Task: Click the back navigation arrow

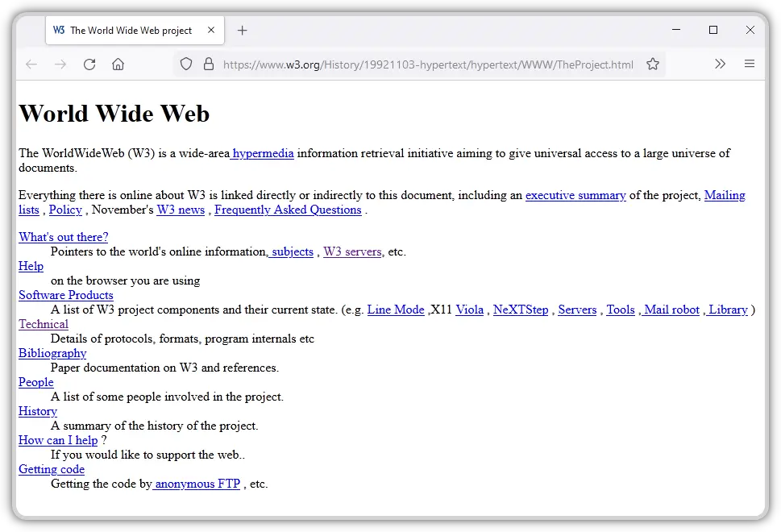Action: [31, 64]
